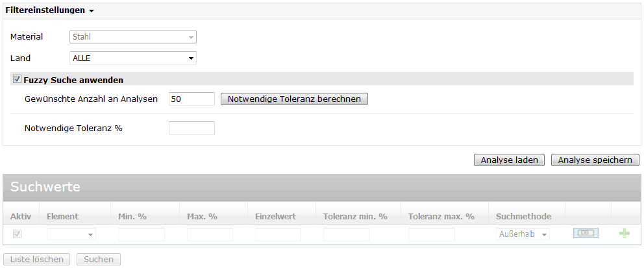Toggle the Fuzzy Suche anwenden checkbox
Viewport: 644px width, 268px height.
click(x=17, y=80)
